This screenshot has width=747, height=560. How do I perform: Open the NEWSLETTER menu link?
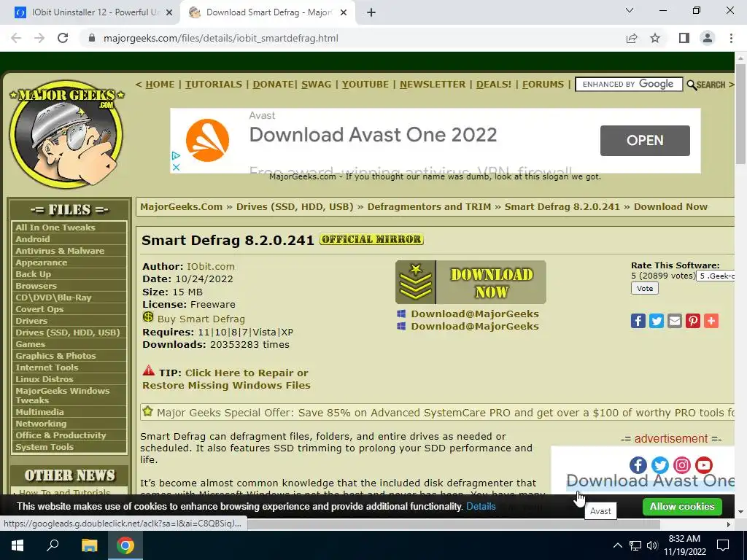pos(433,85)
